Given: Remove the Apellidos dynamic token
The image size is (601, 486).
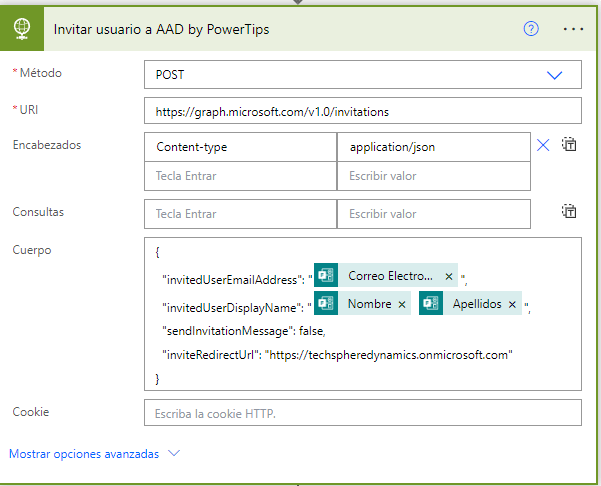Looking at the screenshot, I should pos(512,304).
